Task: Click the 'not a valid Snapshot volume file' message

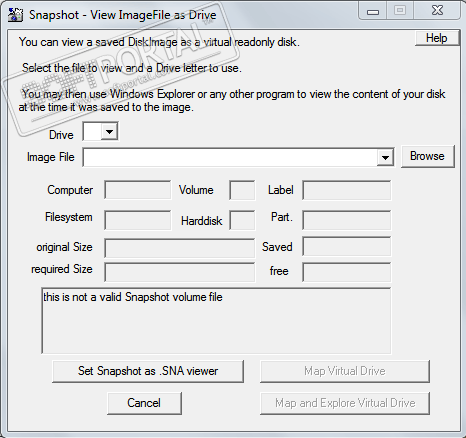Action: pyautogui.click(x=133, y=297)
